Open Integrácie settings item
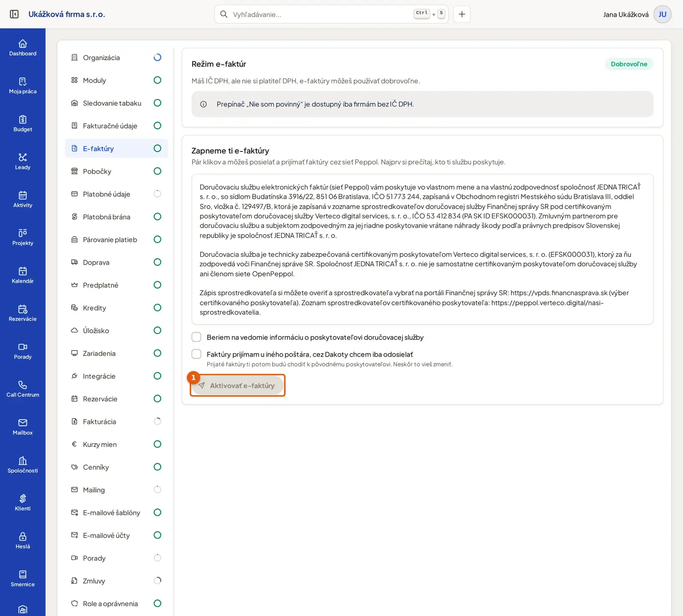The width and height of the screenshot is (683, 616). (116, 376)
